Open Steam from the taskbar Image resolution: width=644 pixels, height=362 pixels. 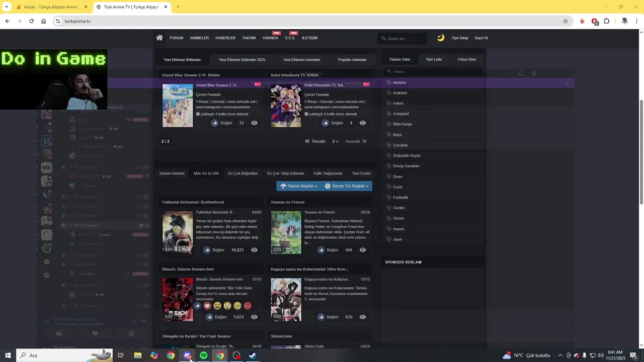(253, 355)
